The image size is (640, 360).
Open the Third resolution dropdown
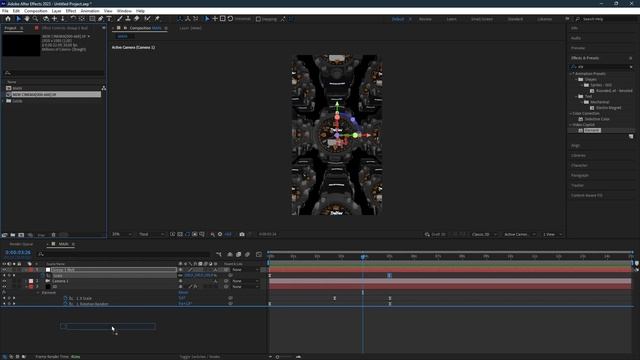click(151, 234)
